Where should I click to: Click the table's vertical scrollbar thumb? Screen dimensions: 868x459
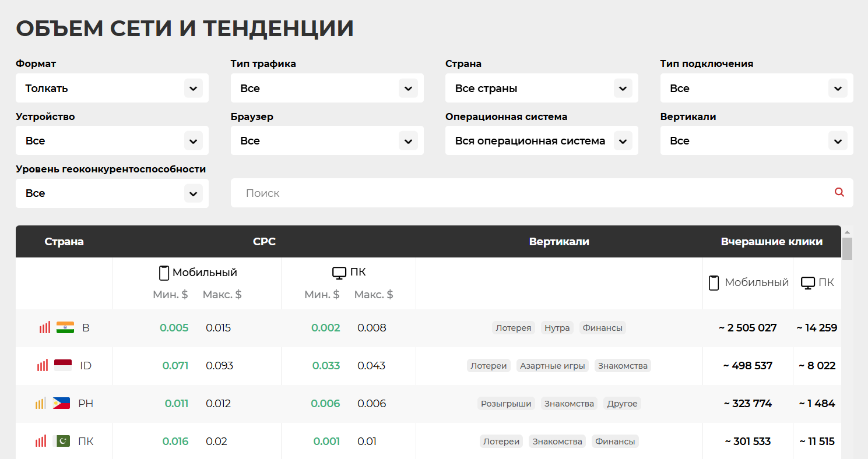pyautogui.click(x=847, y=249)
